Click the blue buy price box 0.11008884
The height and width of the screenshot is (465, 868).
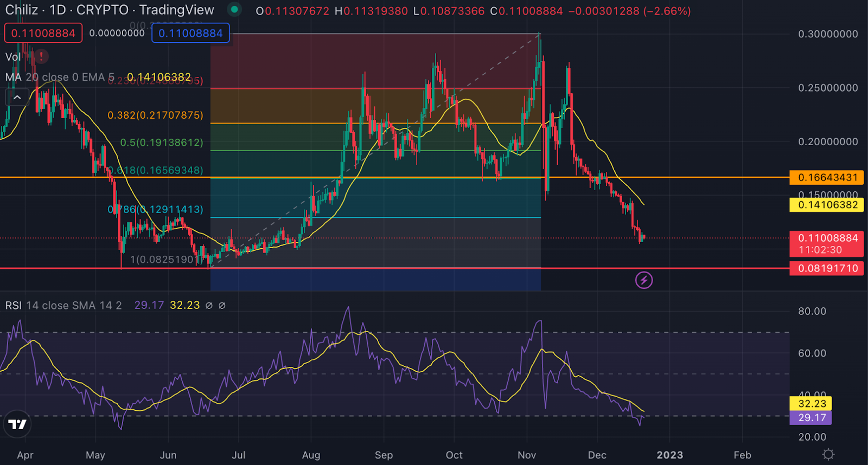[x=190, y=33]
